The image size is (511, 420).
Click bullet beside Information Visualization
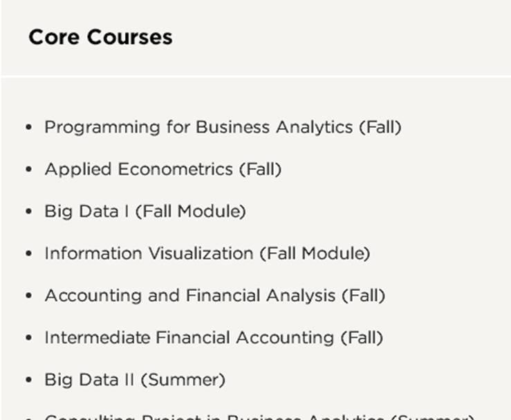[28, 254]
